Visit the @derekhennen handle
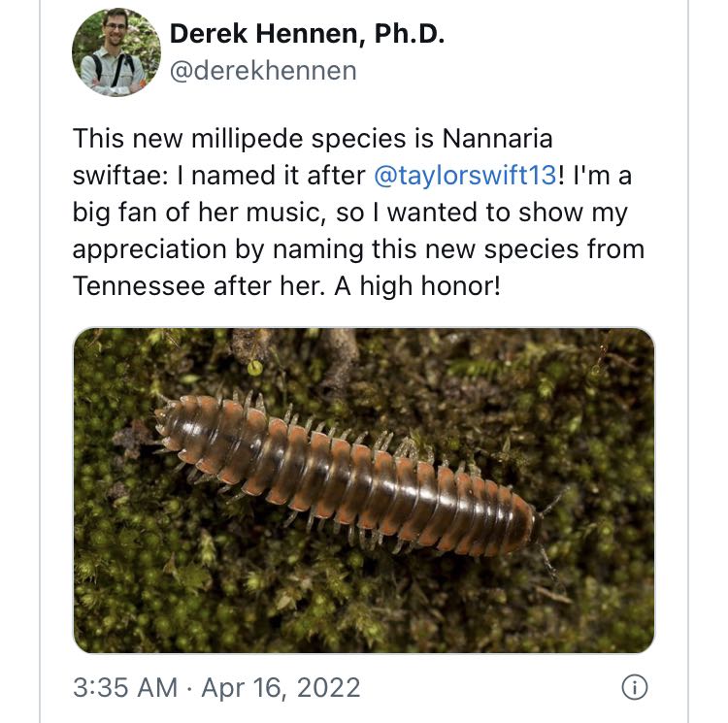This screenshot has height=723, width=728. click(x=263, y=71)
